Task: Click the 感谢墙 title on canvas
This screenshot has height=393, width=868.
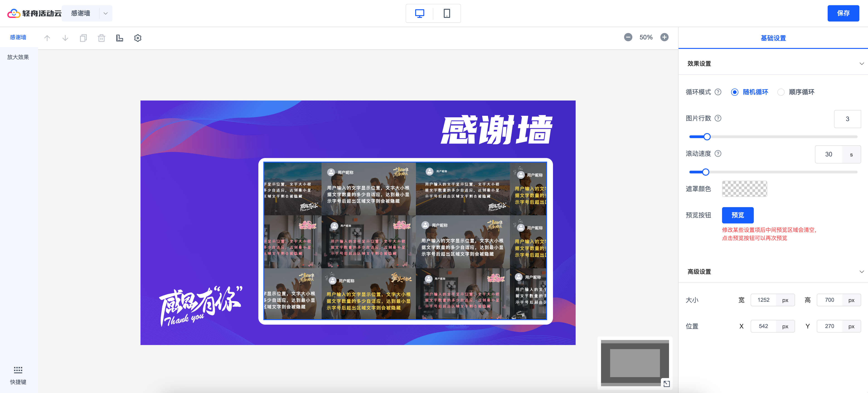Action: pos(496,129)
